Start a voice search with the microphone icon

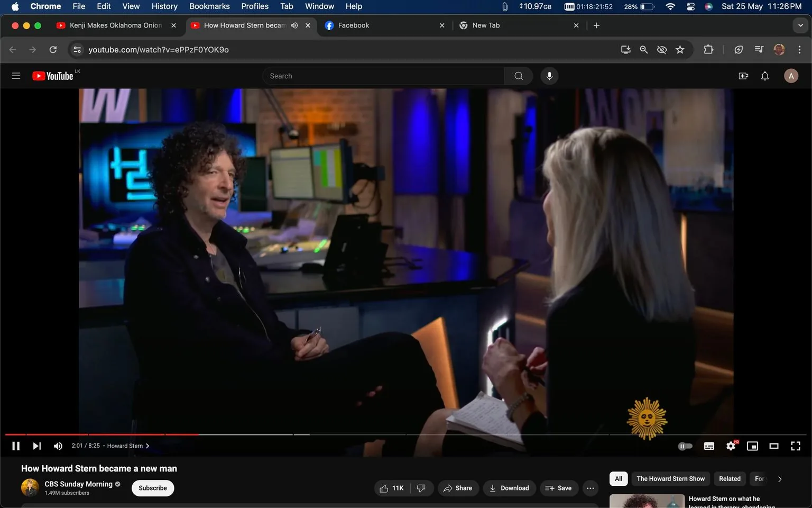(x=549, y=76)
